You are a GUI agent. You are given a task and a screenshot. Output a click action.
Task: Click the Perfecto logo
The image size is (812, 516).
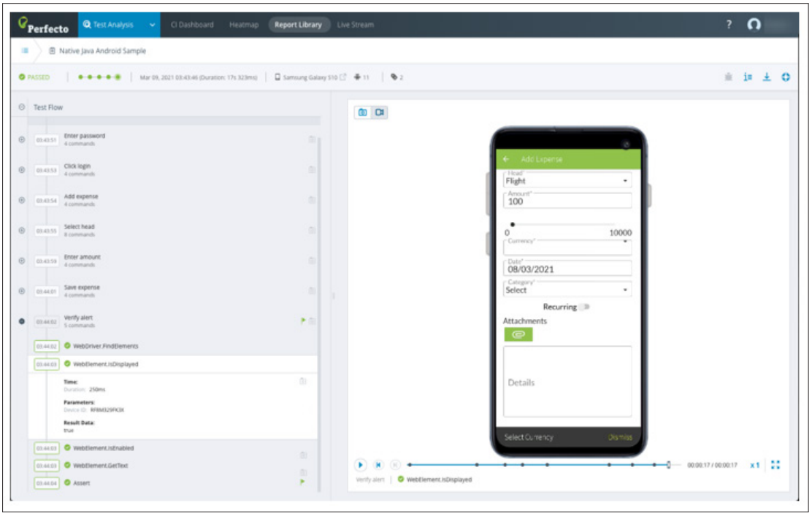click(x=43, y=25)
